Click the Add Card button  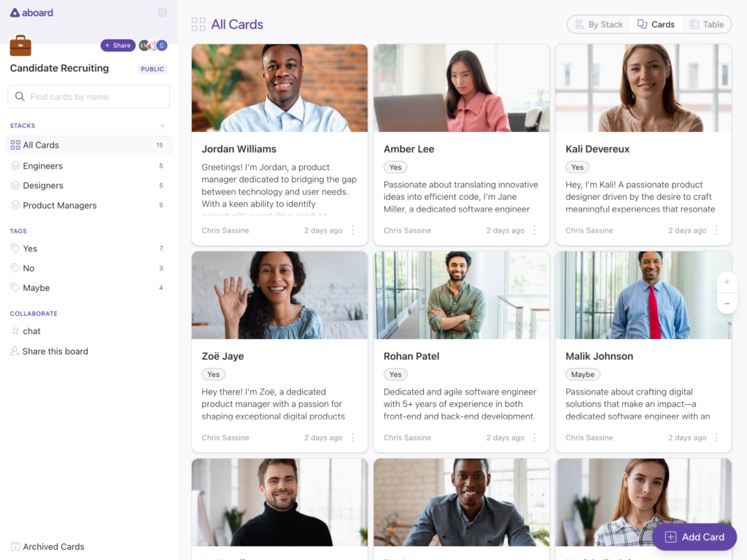click(694, 537)
